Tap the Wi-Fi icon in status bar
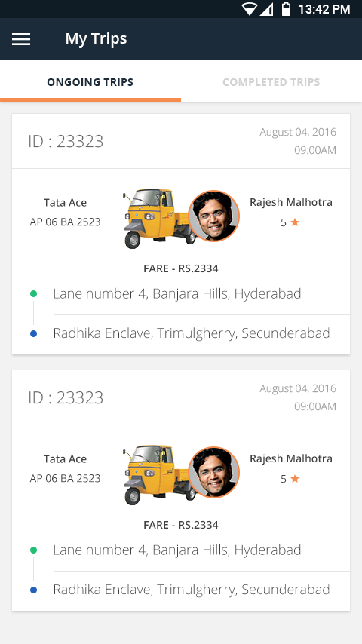The height and width of the screenshot is (644, 362). (249, 9)
